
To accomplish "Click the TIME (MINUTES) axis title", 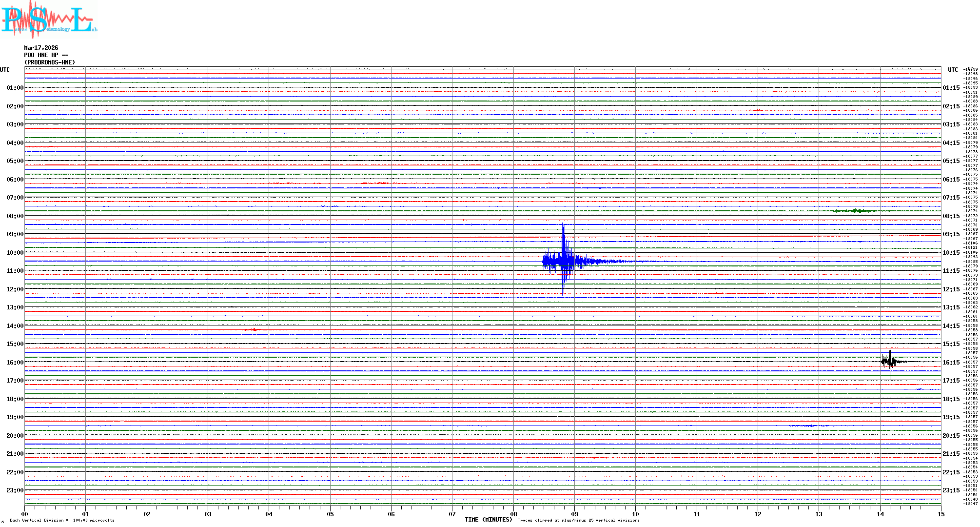I will [x=488, y=520].
